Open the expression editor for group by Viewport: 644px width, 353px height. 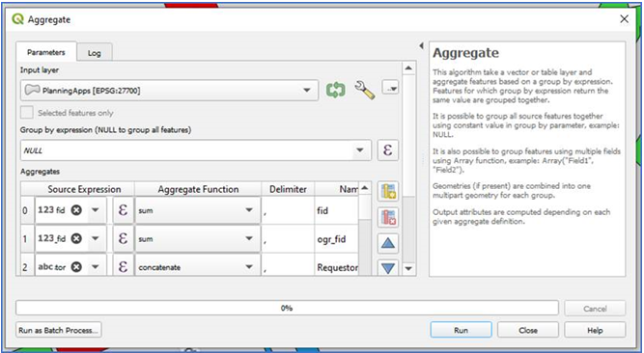tap(387, 150)
